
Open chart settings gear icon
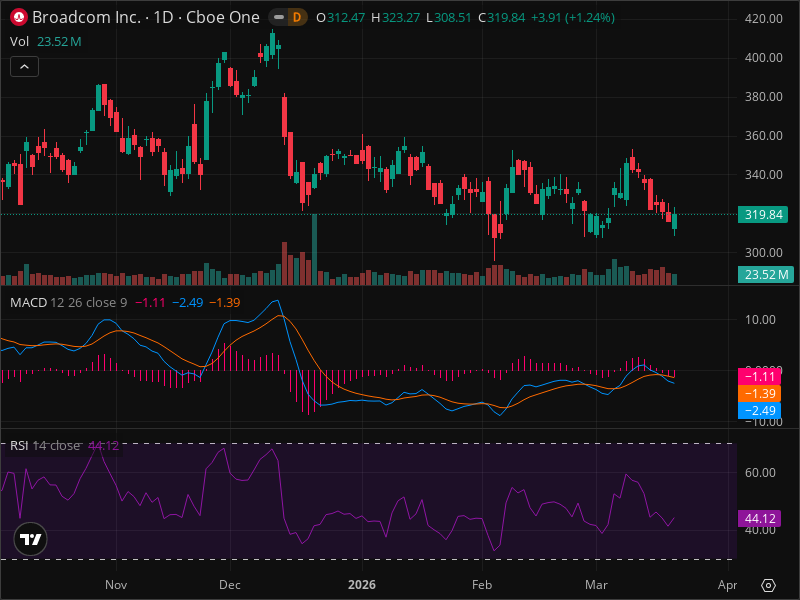pyautogui.click(x=768, y=585)
